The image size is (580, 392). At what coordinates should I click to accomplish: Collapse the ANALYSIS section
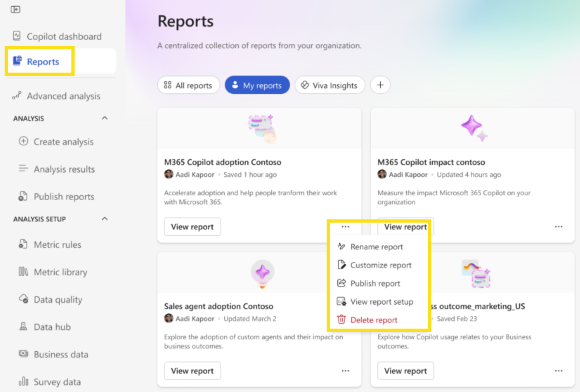[104, 118]
